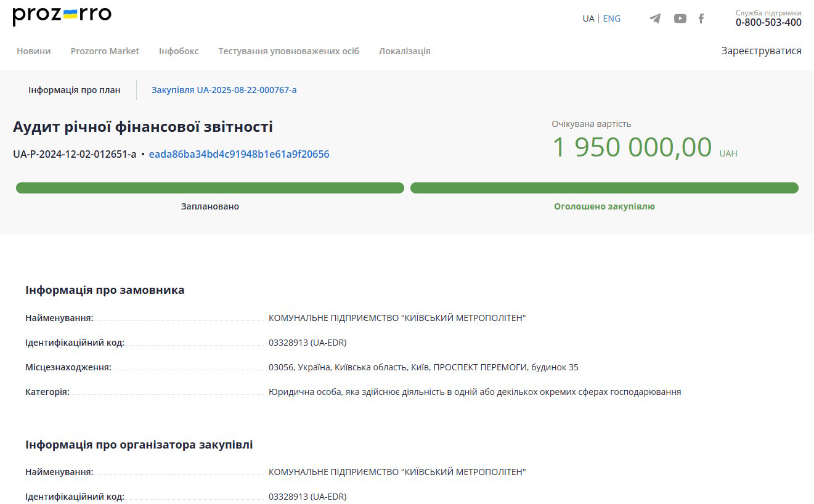Open the Telegram channel icon

pos(655,18)
